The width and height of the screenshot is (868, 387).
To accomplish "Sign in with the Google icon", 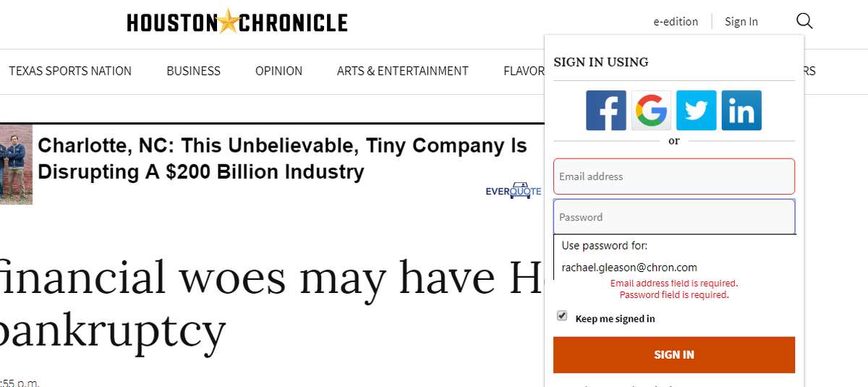I will point(651,110).
